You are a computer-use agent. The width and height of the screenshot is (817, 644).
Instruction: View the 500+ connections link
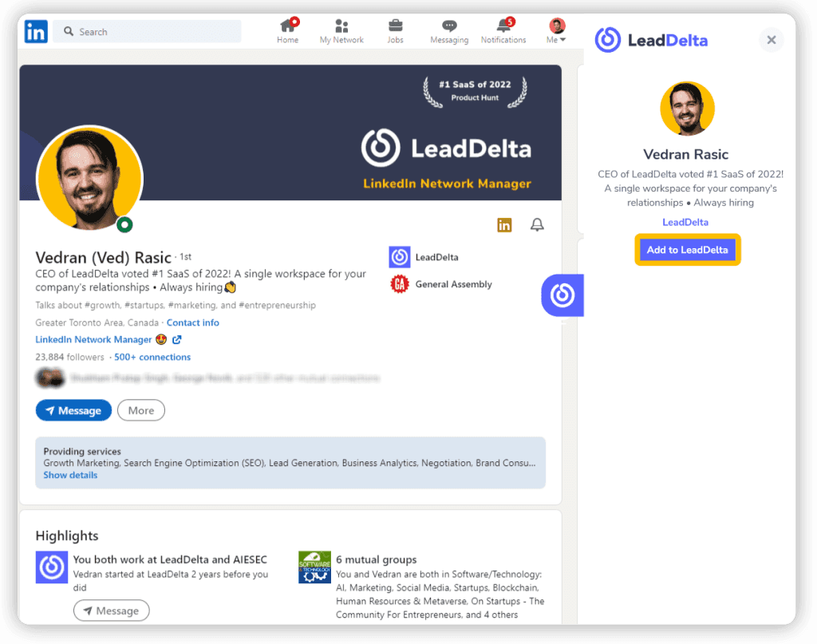click(152, 357)
